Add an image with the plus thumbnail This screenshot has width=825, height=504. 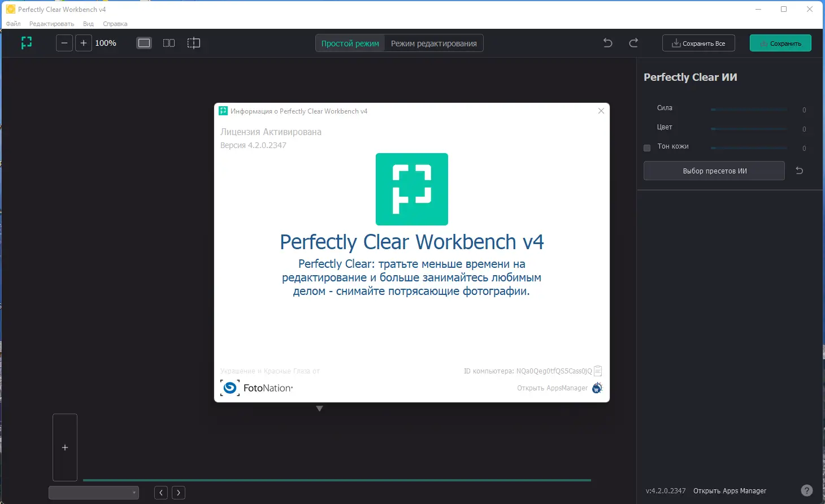click(64, 447)
